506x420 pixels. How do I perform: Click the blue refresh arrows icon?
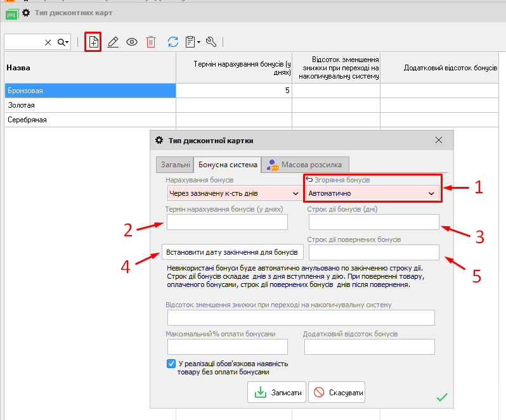[x=172, y=42]
